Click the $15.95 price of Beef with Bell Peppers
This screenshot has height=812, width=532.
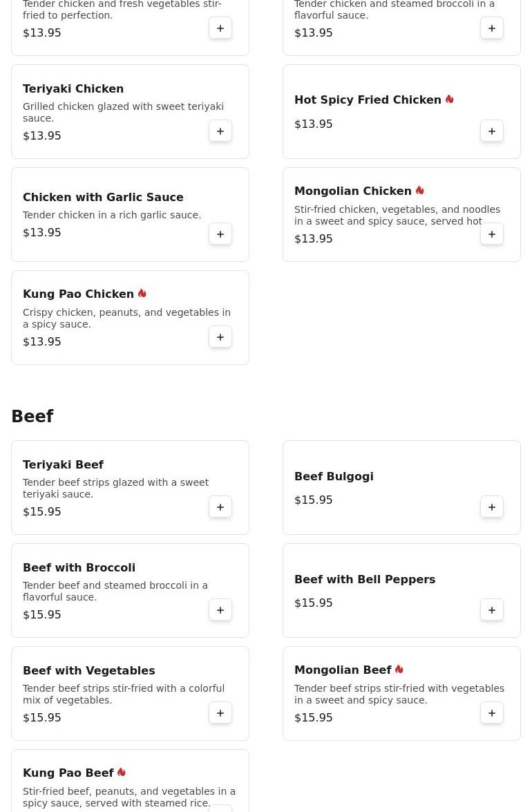point(314,603)
